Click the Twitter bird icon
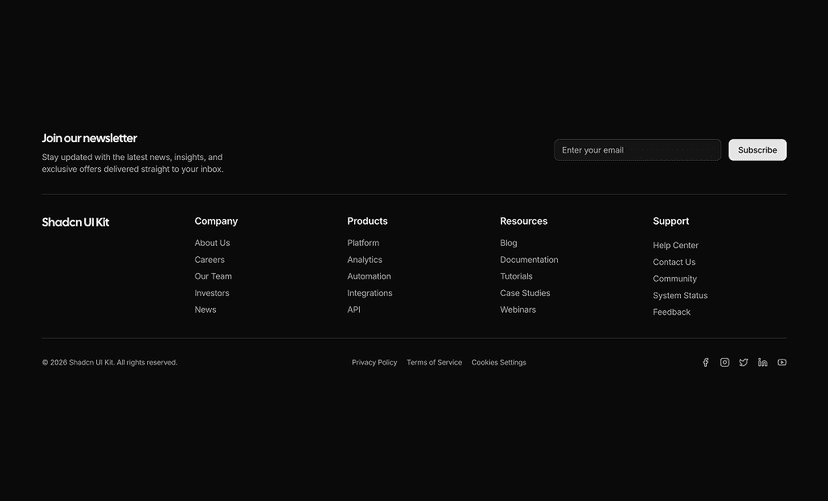828x501 pixels. 744,363
